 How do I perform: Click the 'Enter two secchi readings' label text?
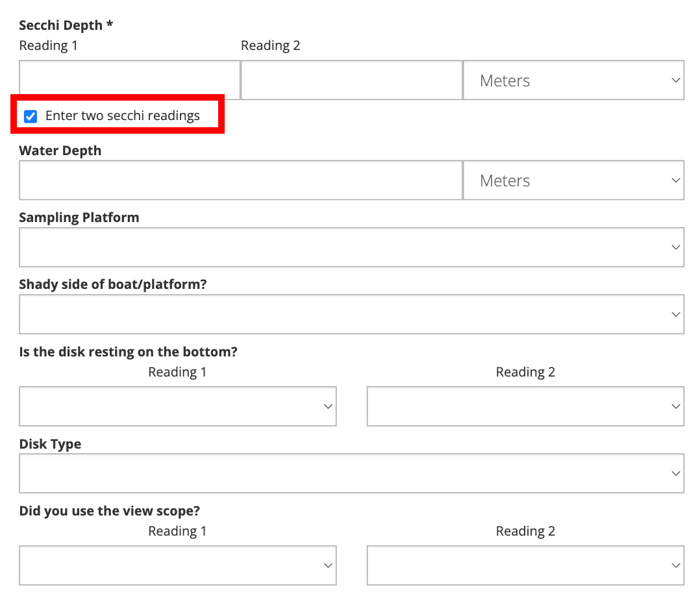pyautogui.click(x=122, y=116)
